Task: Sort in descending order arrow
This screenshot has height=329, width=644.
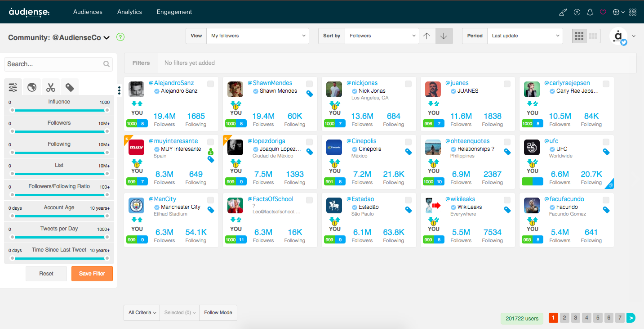Action: click(x=444, y=36)
